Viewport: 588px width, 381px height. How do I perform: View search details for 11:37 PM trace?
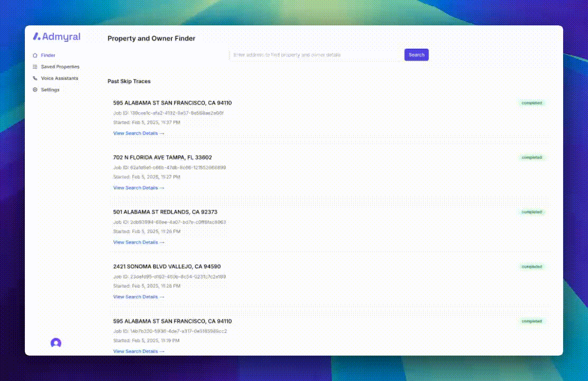(139, 133)
